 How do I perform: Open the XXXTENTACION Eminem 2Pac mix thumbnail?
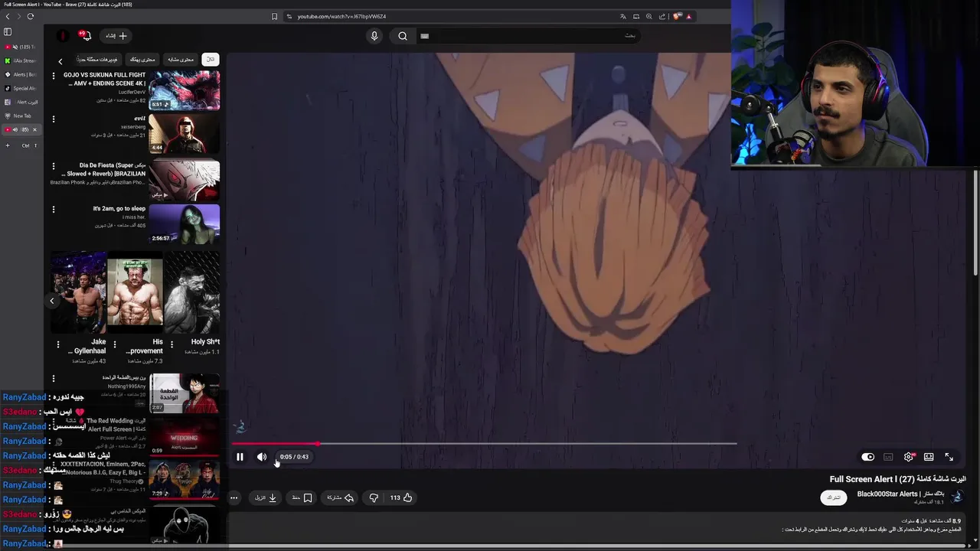tap(184, 479)
